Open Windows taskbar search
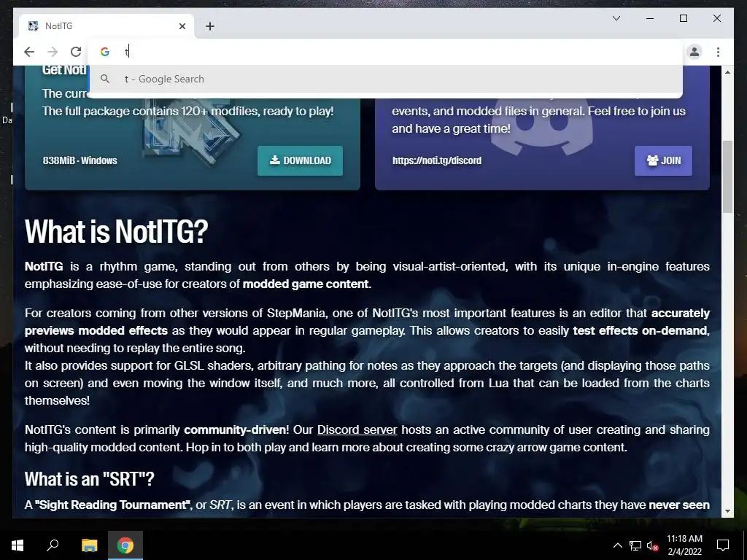 click(x=53, y=545)
